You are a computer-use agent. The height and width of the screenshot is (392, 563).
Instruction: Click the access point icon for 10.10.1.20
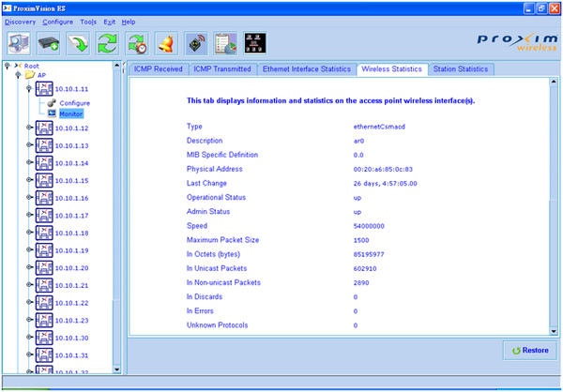pyautogui.click(x=44, y=268)
